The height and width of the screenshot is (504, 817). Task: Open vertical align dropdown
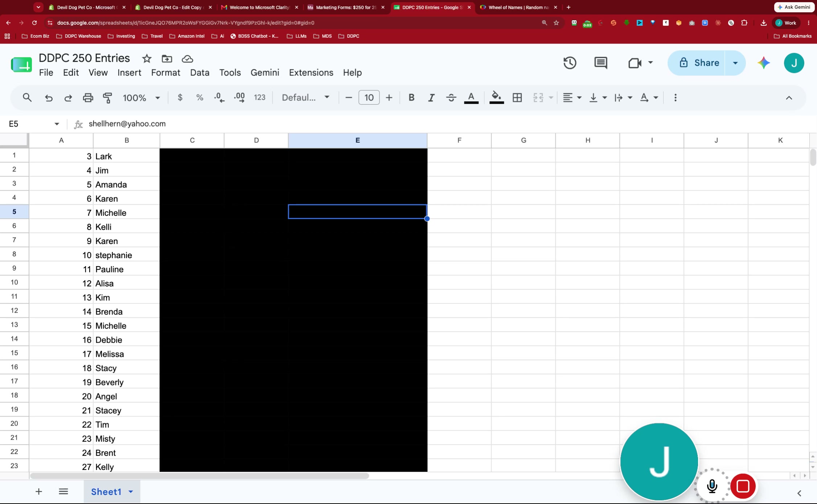coord(598,98)
